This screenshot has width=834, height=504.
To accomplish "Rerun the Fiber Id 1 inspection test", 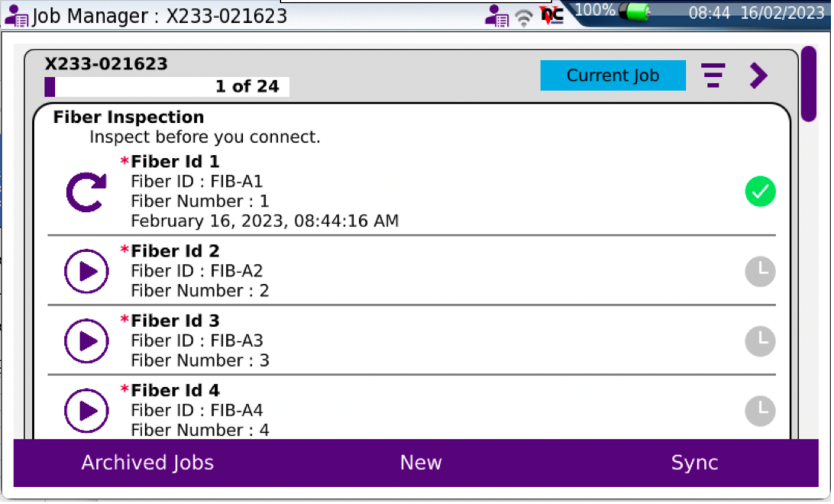I will (x=86, y=191).
